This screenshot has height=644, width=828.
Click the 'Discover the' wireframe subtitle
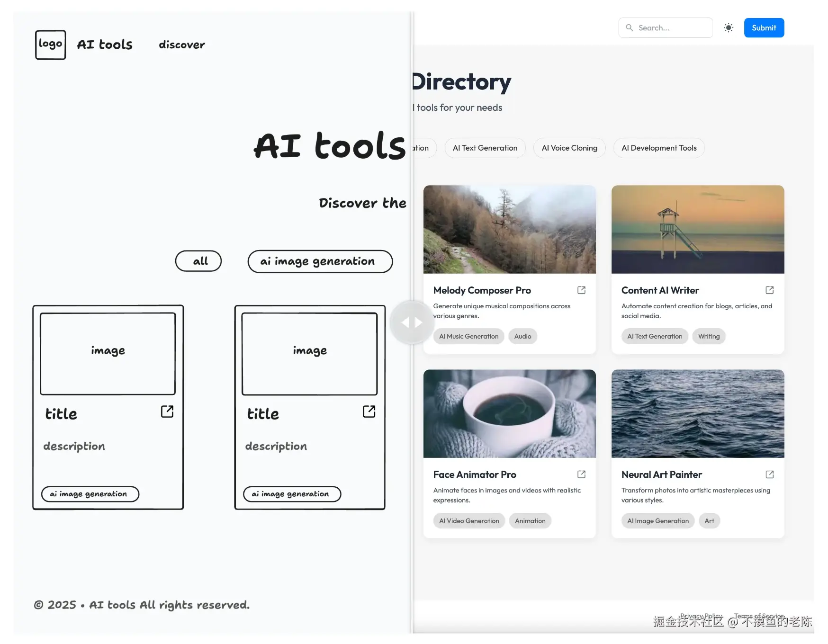click(x=362, y=203)
